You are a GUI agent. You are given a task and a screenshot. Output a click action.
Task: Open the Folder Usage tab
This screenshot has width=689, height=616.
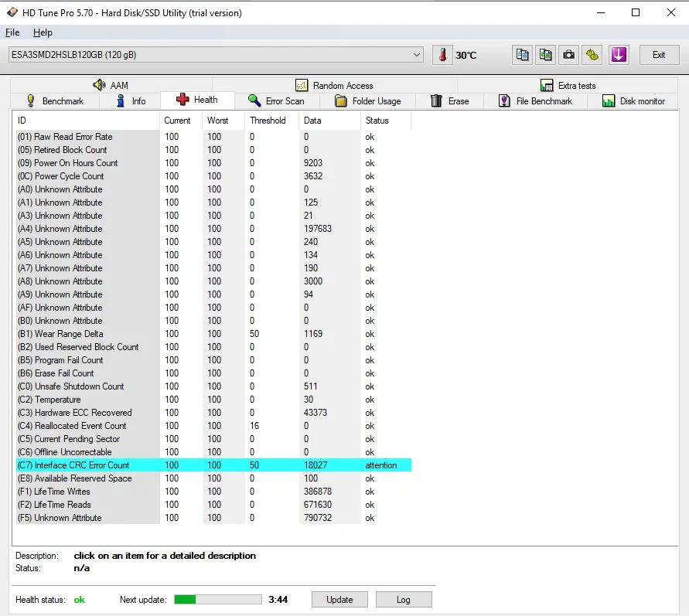pyautogui.click(x=368, y=101)
